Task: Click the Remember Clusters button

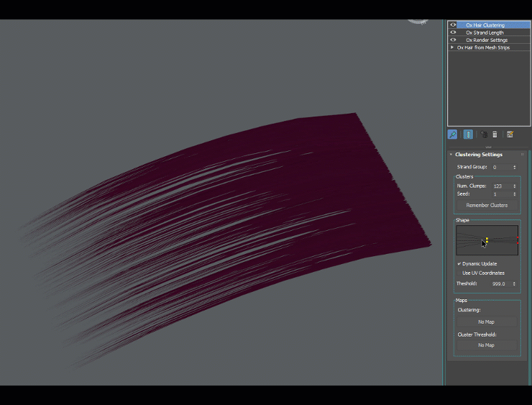Action: click(487, 205)
